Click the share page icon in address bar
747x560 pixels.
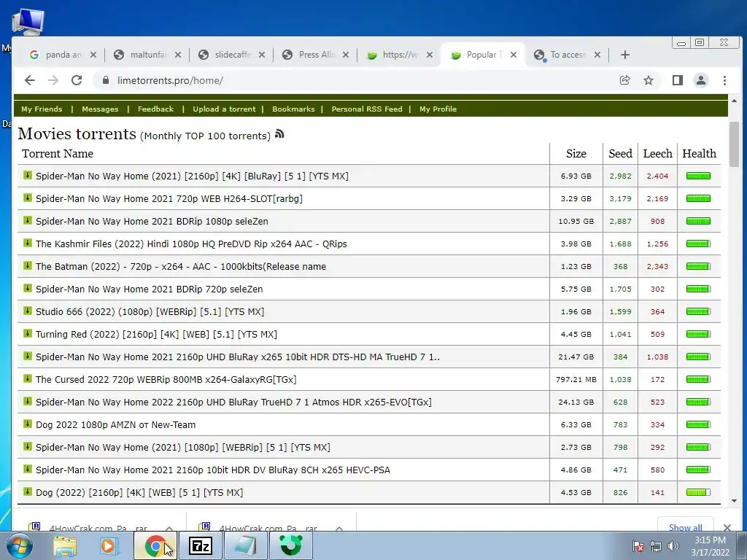[x=624, y=80]
